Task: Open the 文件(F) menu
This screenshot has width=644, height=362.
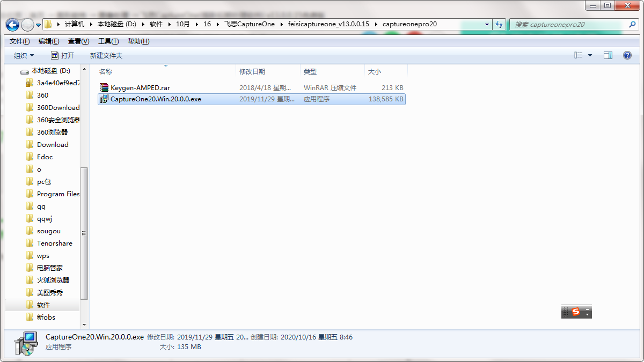Action: pos(19,41)
